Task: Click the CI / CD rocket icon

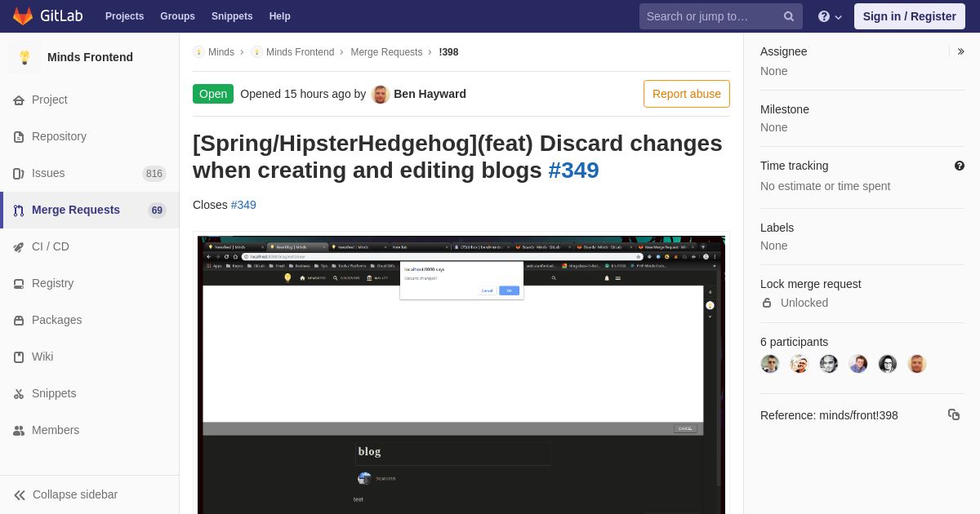Action: pos(19,246)
